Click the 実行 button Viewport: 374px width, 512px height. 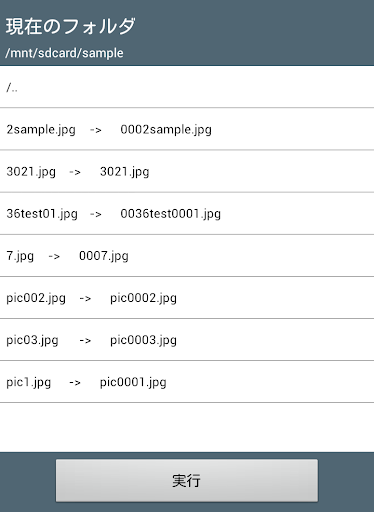[x=187, y=480]
